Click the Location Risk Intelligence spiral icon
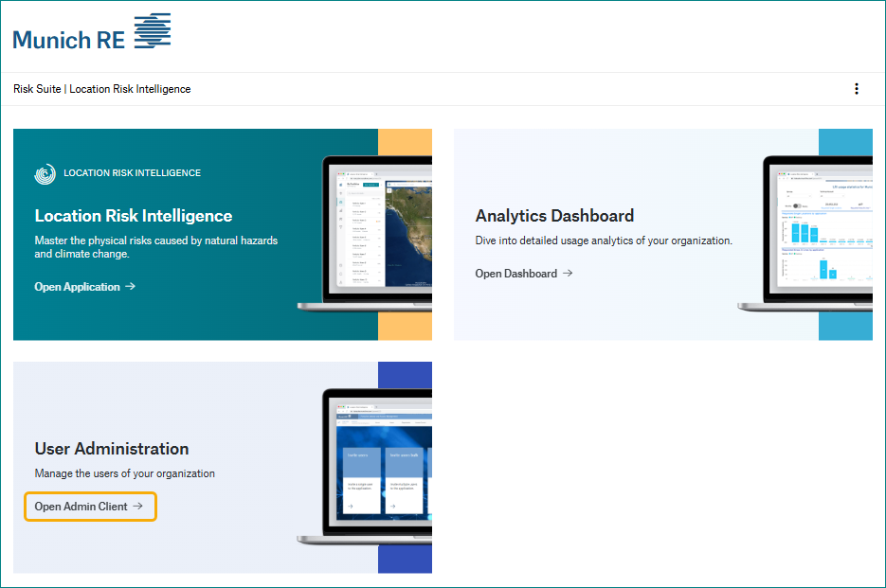The image size is (886, 588). (45, 173)
